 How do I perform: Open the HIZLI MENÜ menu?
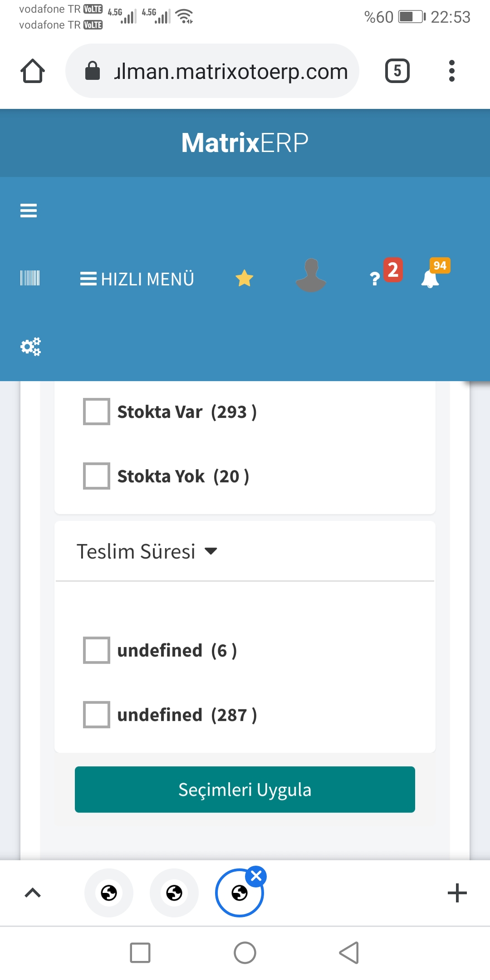tap(137, 279)
